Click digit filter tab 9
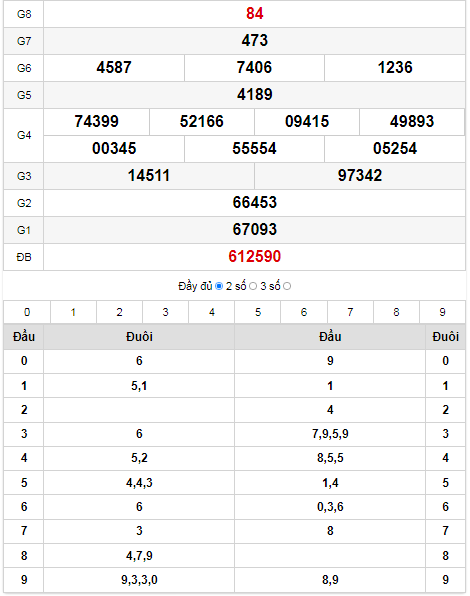Screen dimensions: 470x596 coord(442,312)
